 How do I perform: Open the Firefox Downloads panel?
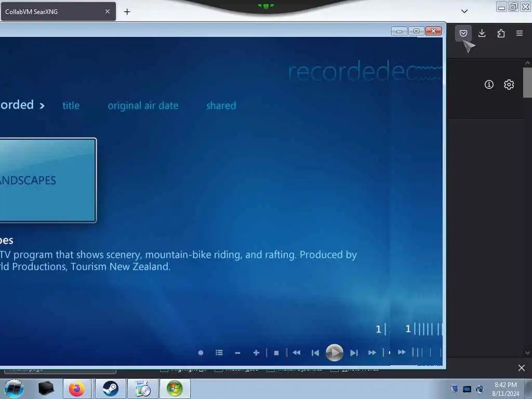point(482,33)
